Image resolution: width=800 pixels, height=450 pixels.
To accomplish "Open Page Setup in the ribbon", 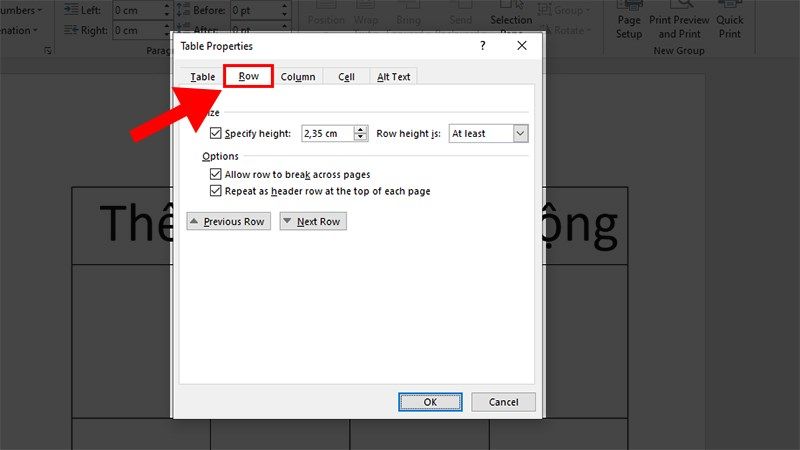I will point(629,22).
